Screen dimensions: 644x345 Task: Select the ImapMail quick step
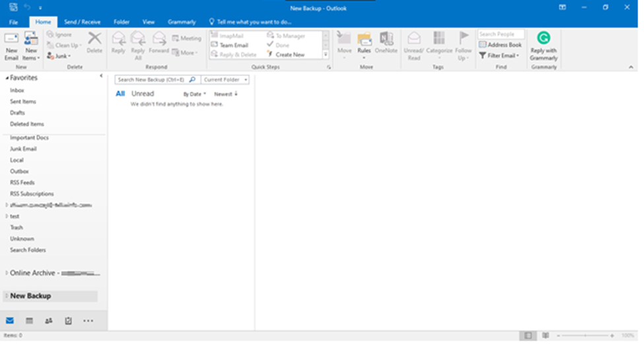coord(227,36)
